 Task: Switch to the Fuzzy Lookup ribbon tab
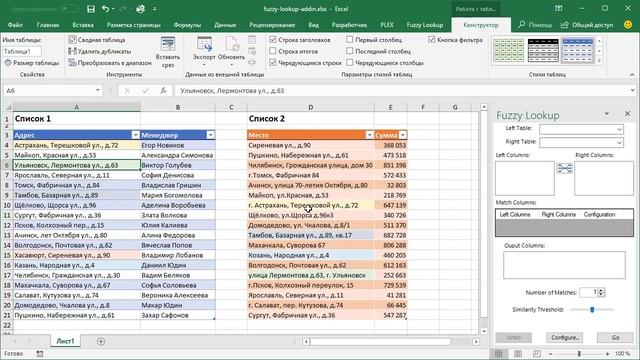pos(424,25)
